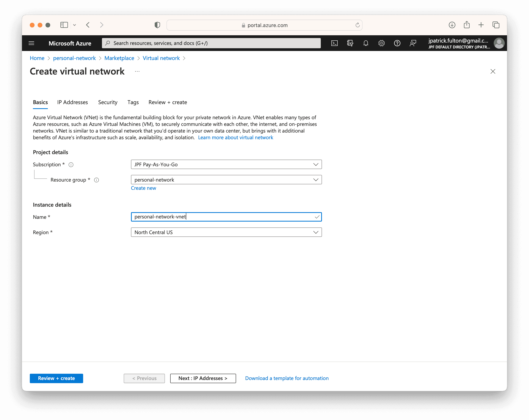Toggle the Safari sidebar button
This screenshot has width=529, height=420.
64,25
